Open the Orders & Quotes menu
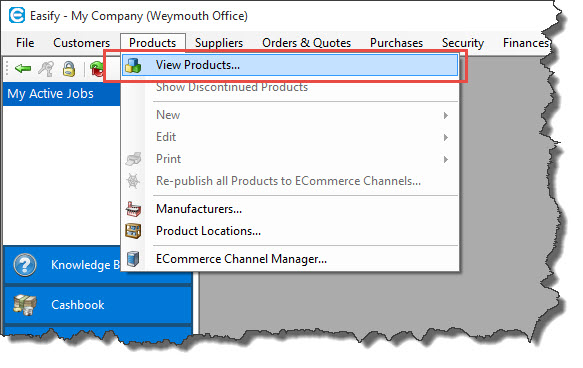Image resolution: width=583 pixels, height=368 pixels. coord(306,43)
